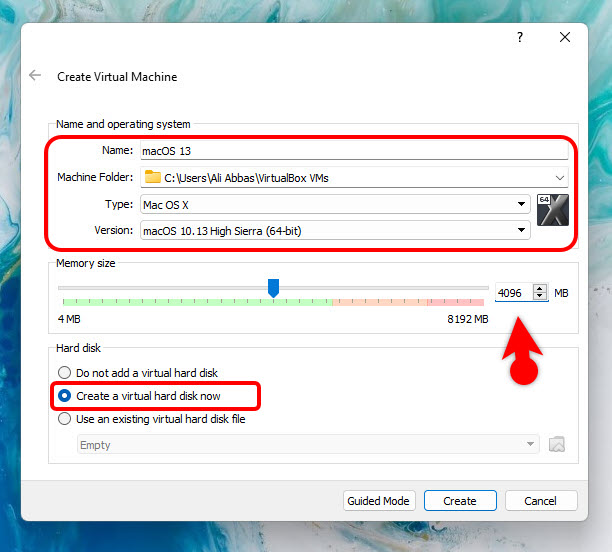Click the 8192 MB maximum label
This screenshot has height=552, width=612.
(x=468, y=319)
